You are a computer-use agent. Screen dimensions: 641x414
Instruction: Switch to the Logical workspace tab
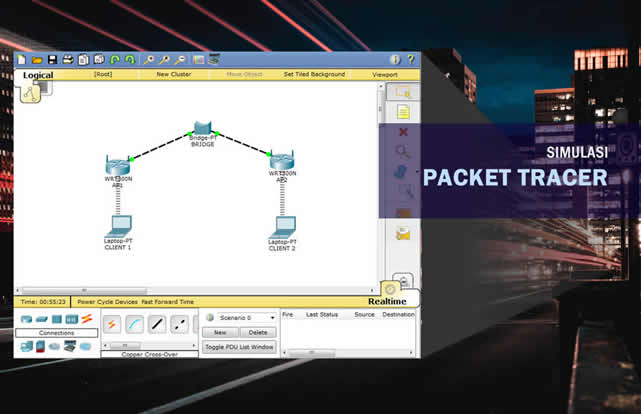38,75
